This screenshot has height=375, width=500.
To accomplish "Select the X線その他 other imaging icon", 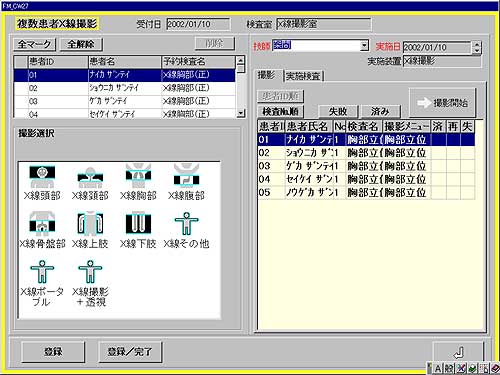I will [x=186, y=230].
